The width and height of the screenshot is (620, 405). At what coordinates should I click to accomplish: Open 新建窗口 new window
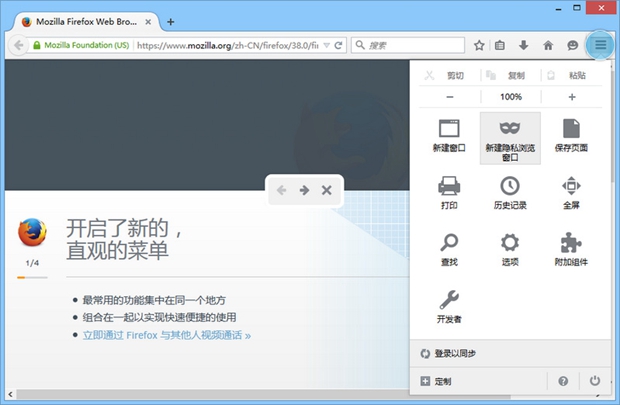point(449,136)
